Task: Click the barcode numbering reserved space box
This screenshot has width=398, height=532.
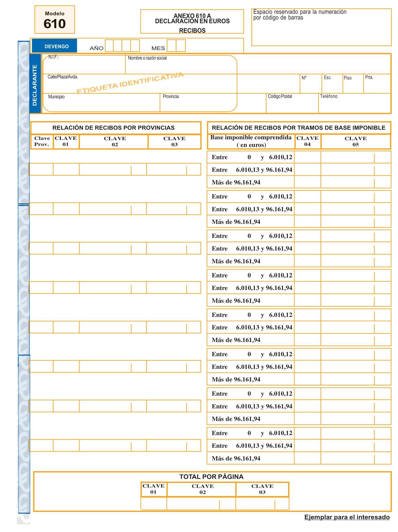Action: [x=321, y=27]
